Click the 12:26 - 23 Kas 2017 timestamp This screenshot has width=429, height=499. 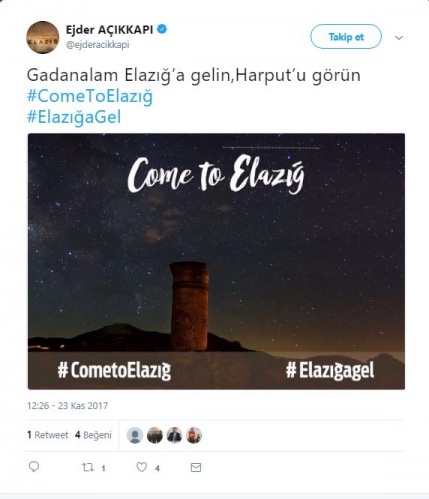(68, 406)
